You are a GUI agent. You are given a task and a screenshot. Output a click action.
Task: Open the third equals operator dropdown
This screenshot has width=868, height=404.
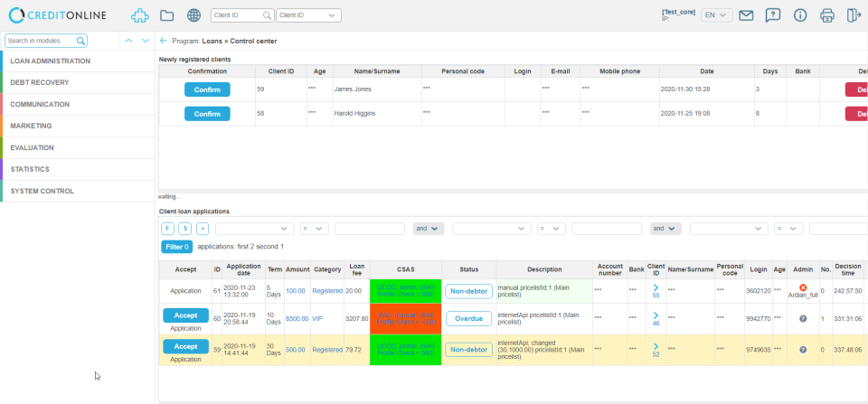point(788,229)
